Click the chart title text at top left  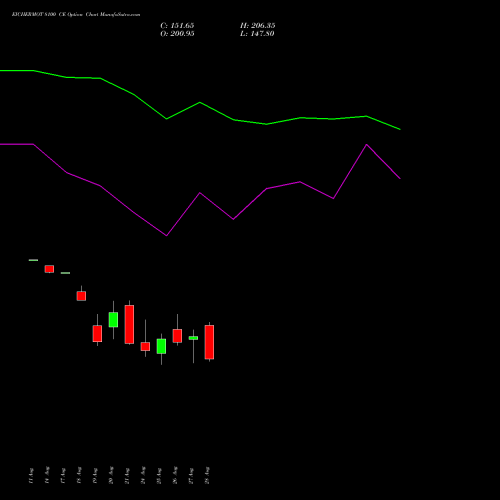pos(76,15)
